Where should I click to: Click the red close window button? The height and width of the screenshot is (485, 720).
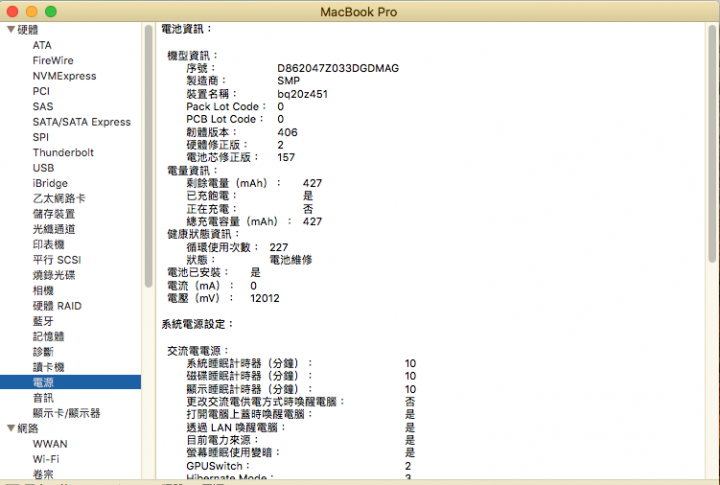(x=13, y=11)
